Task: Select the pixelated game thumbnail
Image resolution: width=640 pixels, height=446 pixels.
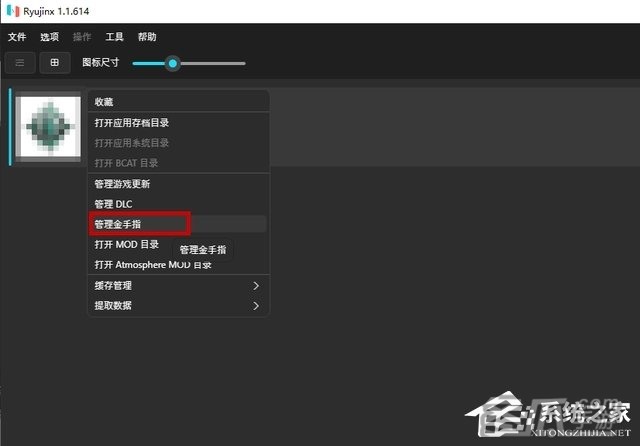Action: click(x=48, y=126)
